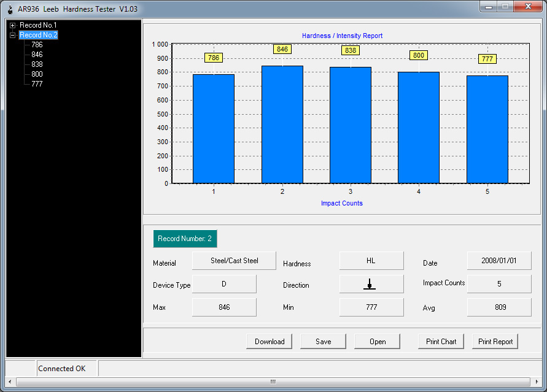
Task: Select the 786 reading in the tree
Action: click(x=37, y=45)
